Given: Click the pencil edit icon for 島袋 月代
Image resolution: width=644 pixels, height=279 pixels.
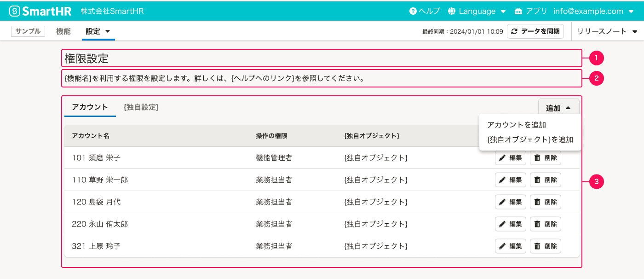Looking at the screenshot, I should (503, 202).
